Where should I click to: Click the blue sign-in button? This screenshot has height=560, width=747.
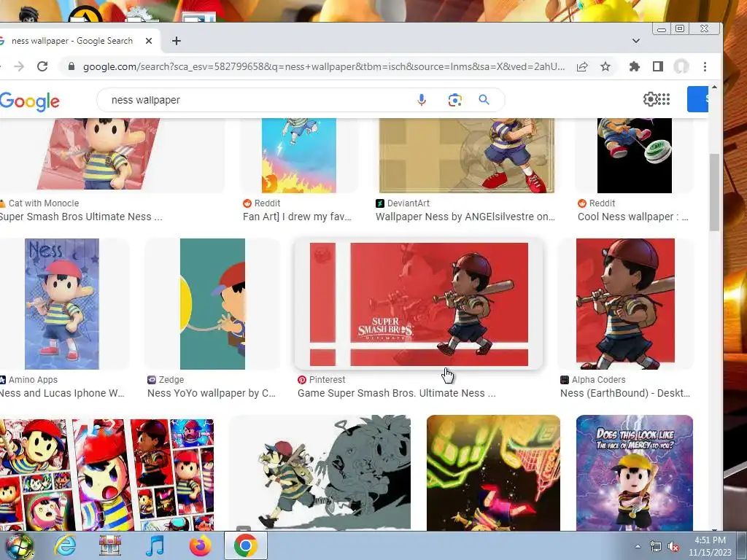[x=697, y=99]
